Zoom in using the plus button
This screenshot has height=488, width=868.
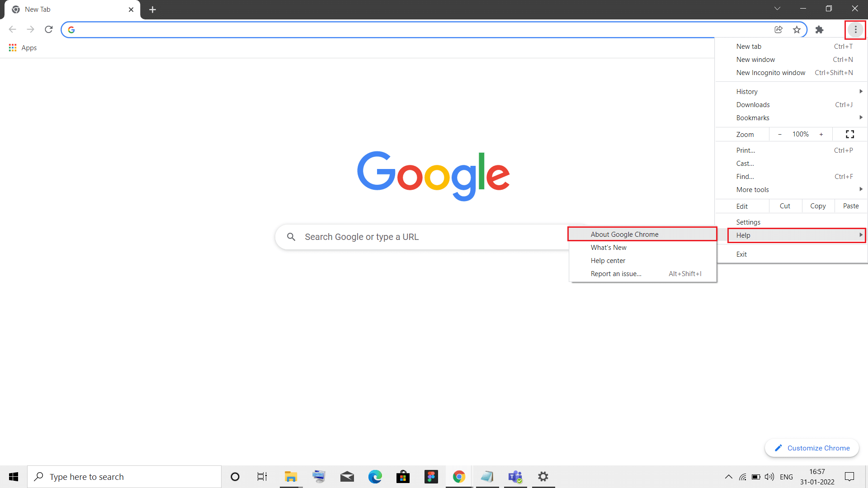821,134
